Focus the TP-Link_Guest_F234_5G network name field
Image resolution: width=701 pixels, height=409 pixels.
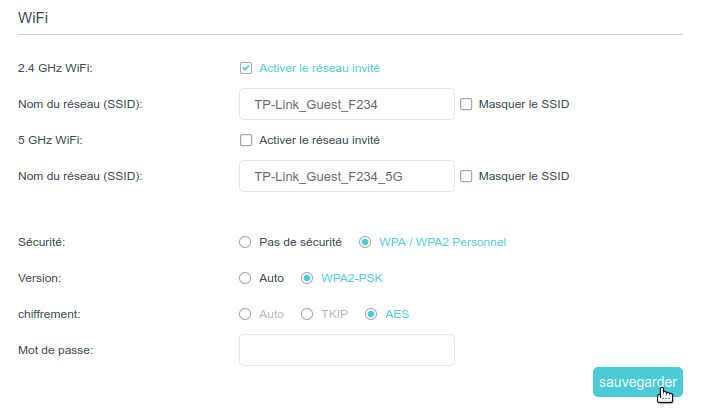point(347,176)
